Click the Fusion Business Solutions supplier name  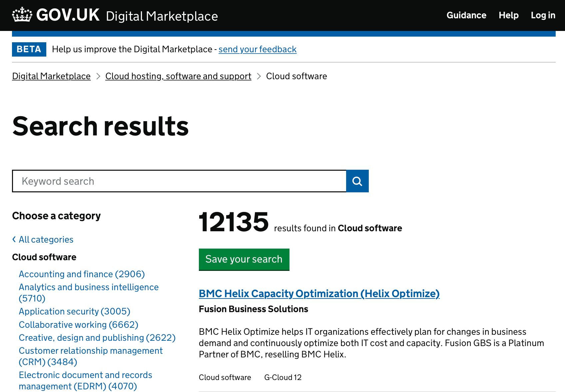coord(254,309)
